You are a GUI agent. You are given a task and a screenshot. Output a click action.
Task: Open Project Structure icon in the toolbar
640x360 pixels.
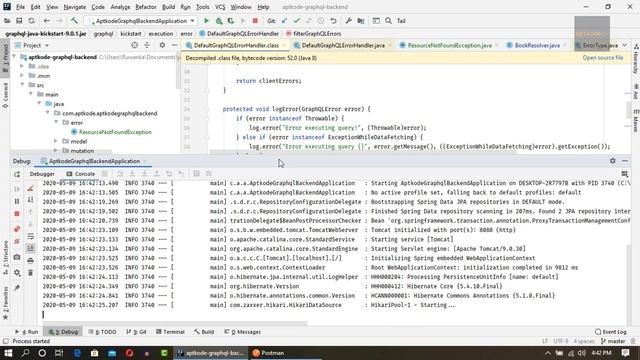[361, 21]
